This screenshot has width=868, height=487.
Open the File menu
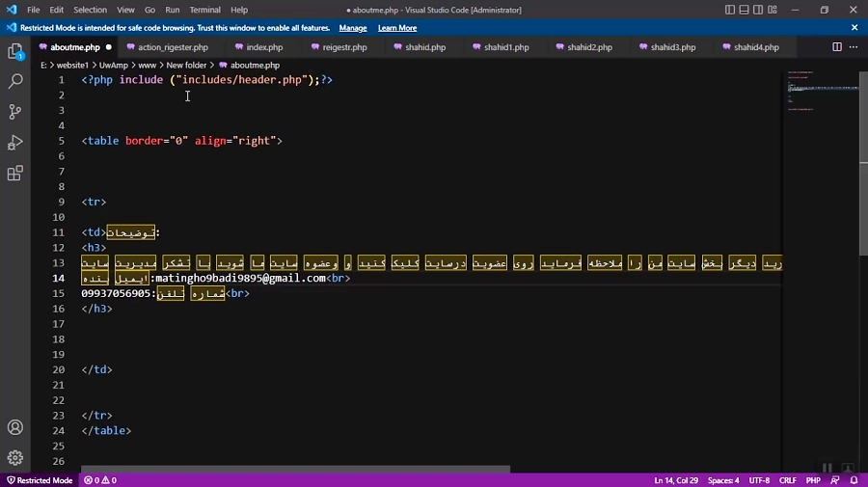pyautogui.click(x=33, y=10)
